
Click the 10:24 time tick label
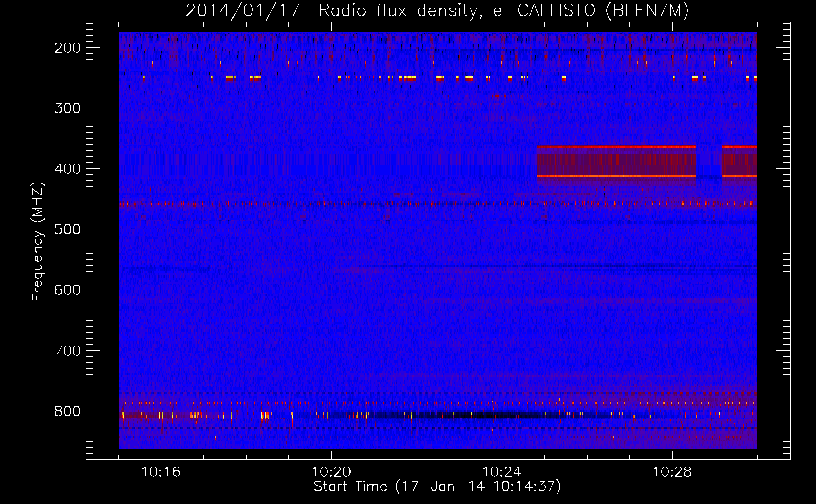pos(502,472)
